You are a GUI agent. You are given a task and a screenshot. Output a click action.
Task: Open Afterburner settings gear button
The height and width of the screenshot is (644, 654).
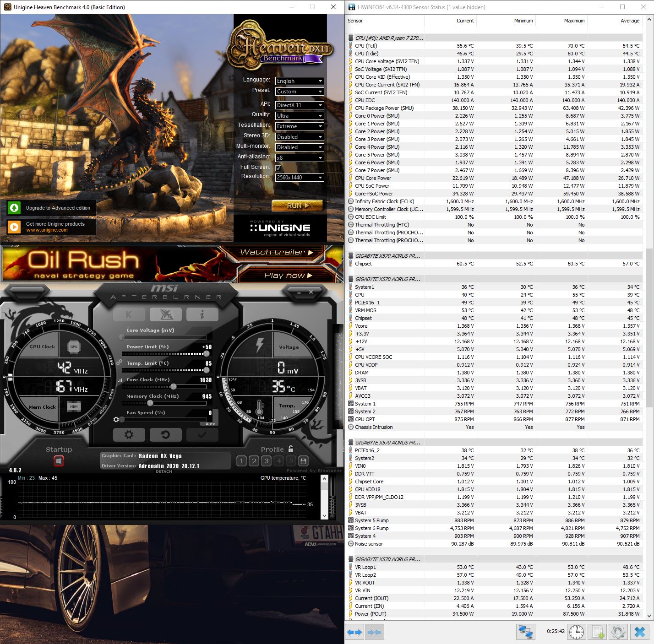click(x=129, y=435)
